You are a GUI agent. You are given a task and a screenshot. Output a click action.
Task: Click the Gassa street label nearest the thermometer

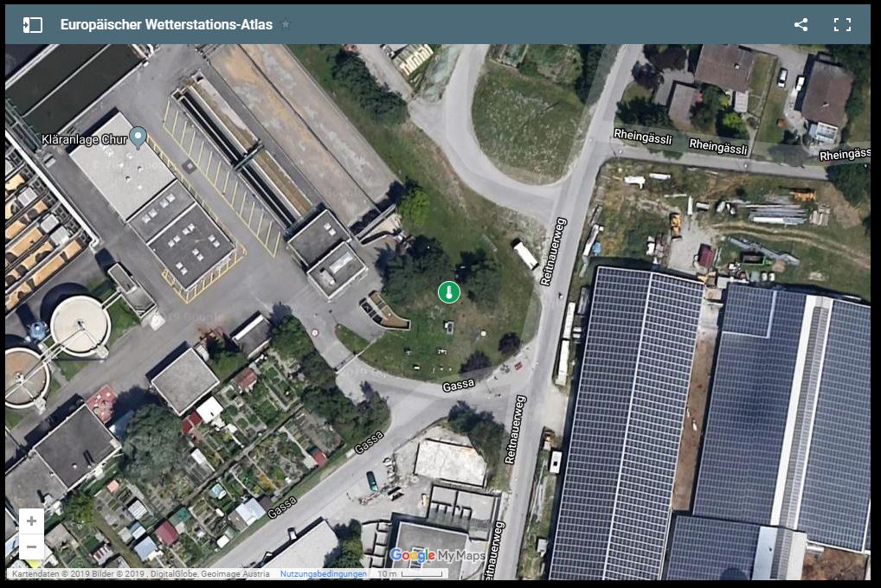(459, 386)
